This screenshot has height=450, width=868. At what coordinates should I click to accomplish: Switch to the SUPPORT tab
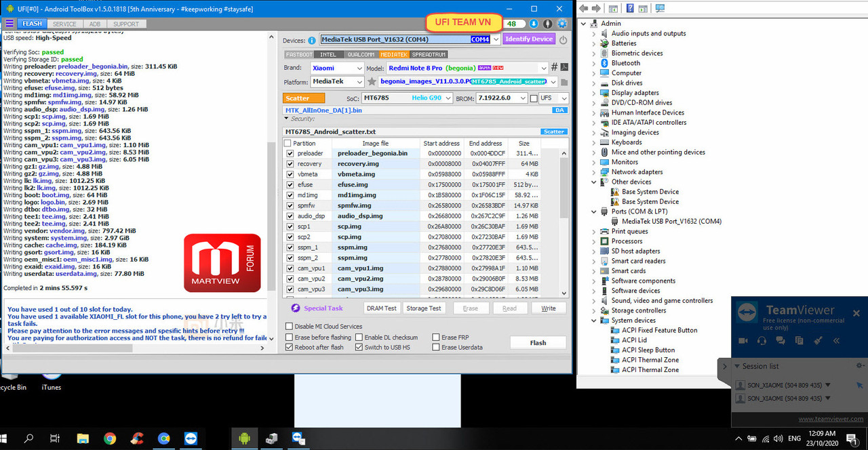coord(126,24)
